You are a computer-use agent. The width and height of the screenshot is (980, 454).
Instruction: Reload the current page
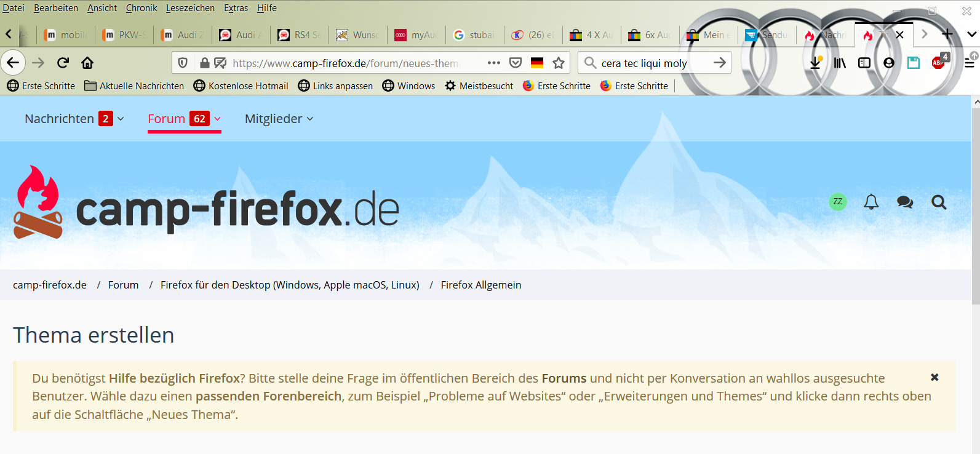[63, 63]
